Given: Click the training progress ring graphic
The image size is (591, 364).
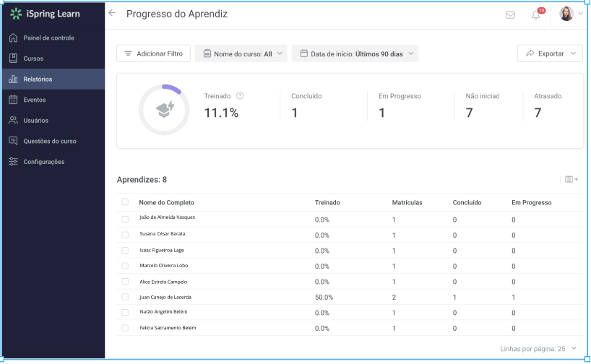Looking at the screenshot, I should tap(163, 110).
